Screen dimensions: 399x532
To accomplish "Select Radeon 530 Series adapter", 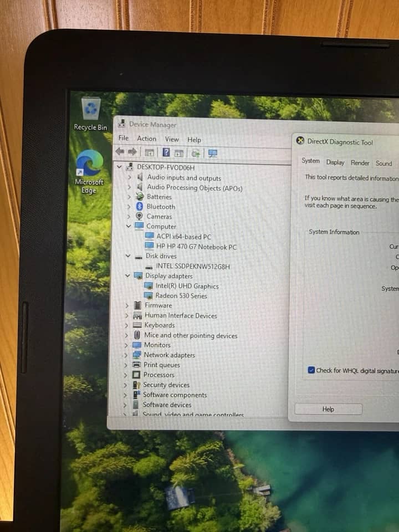I will tap(176, 295).
